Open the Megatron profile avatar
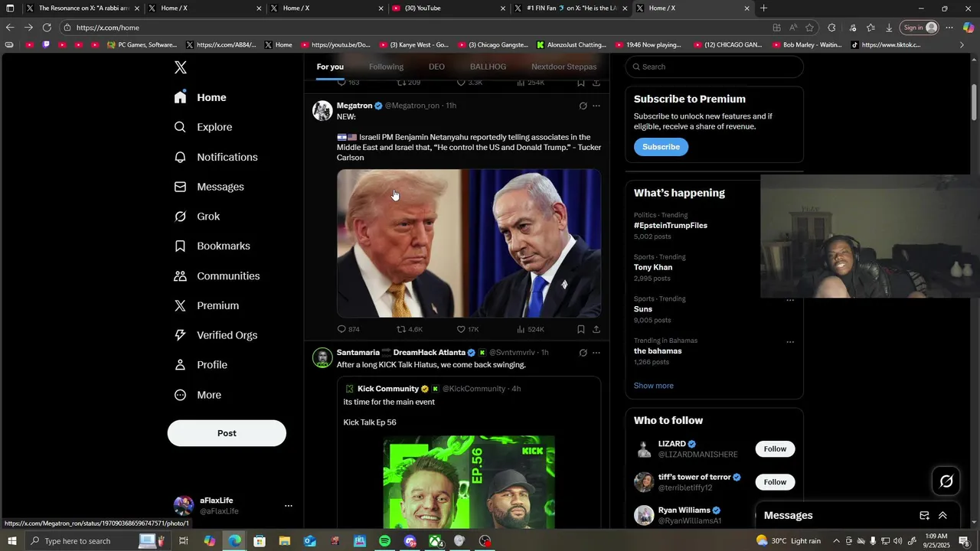Screen dimensions: 980x551 point(322,110)
